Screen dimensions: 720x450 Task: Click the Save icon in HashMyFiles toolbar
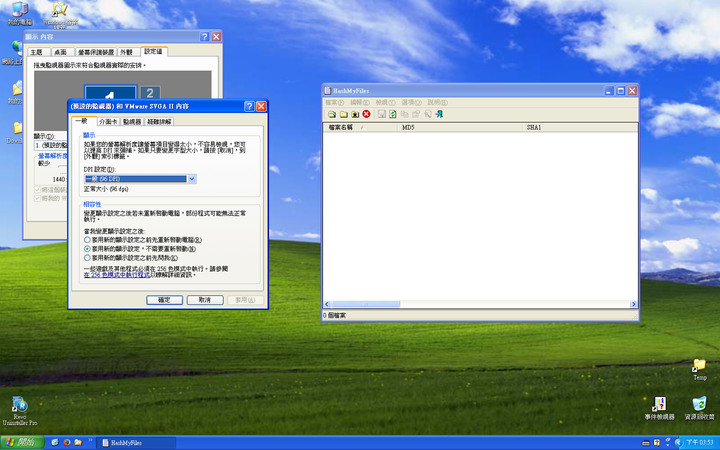coord(381,114)
